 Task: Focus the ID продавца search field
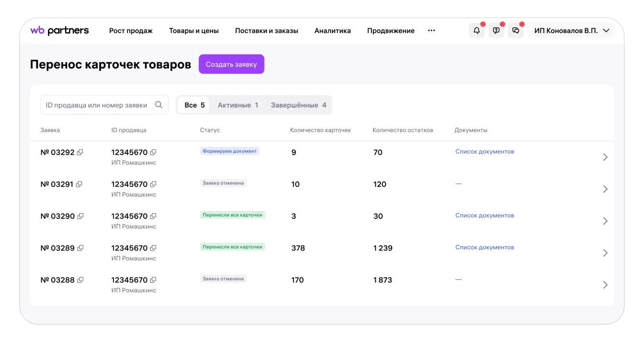click(x=104, y=105)
